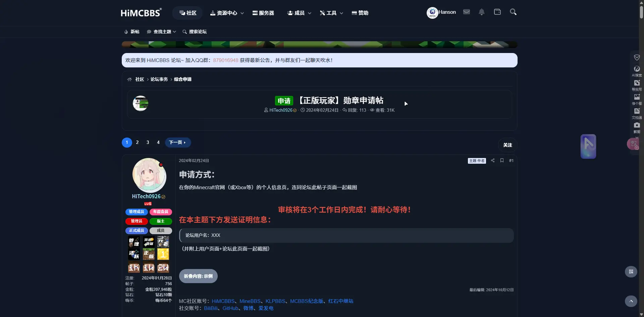Share the post using the share icon
644x317 pixels.
pyautogui.click(x=492, y=160)
